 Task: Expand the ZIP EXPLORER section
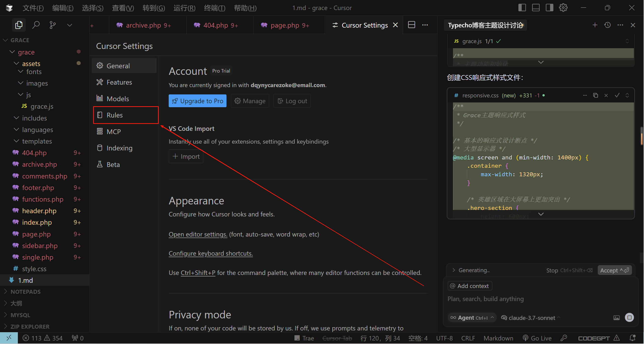[30, 326]
